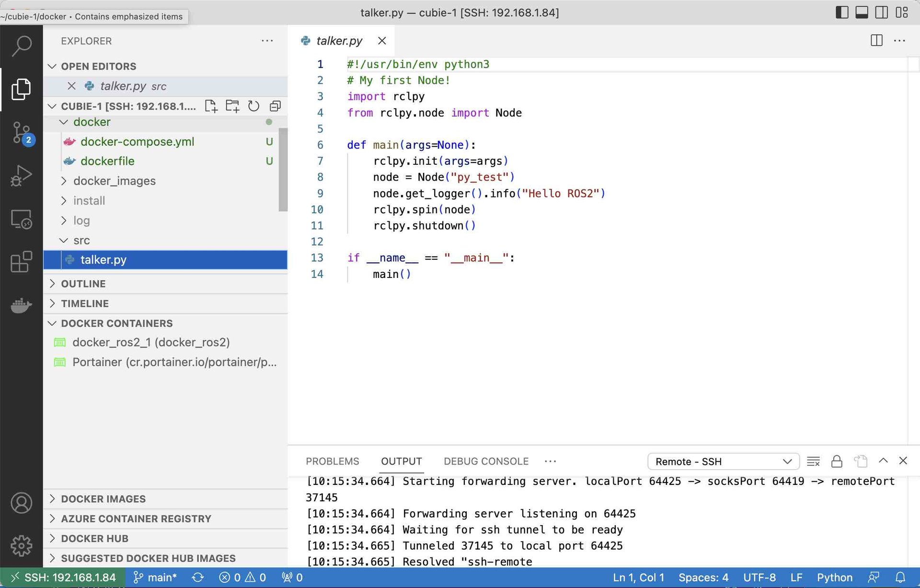Collapse all folders in explorer
This screenshot has height=588, width=920.
pos(275,106)
